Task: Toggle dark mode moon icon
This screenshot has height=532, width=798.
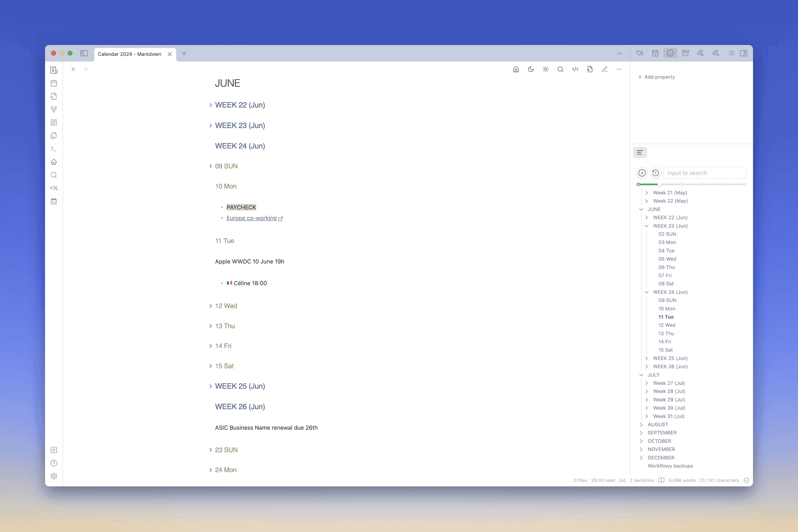Action: tap(530, 70)
